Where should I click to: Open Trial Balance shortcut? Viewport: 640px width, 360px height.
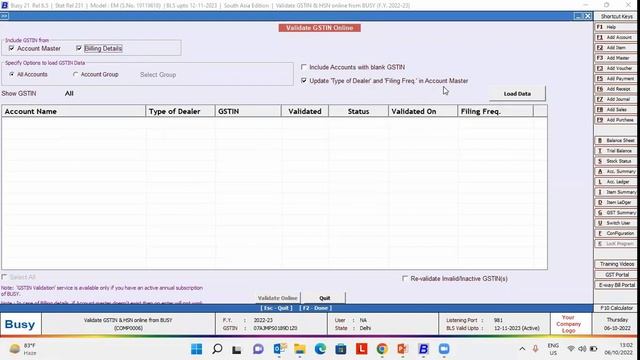(616, 151)
